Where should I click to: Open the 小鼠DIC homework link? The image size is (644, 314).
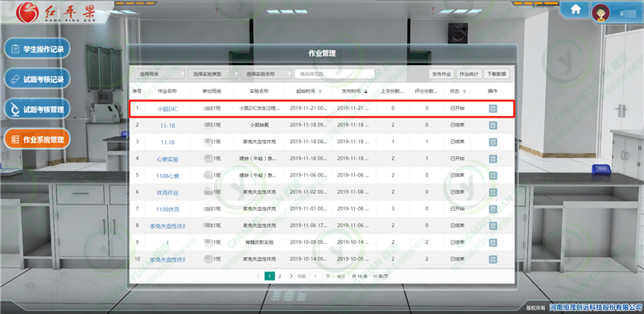[x=167, y=109]
